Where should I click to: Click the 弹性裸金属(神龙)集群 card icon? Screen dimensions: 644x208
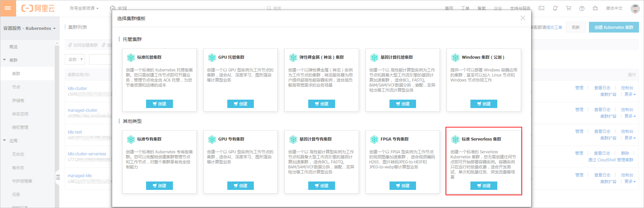coord(293,58)
